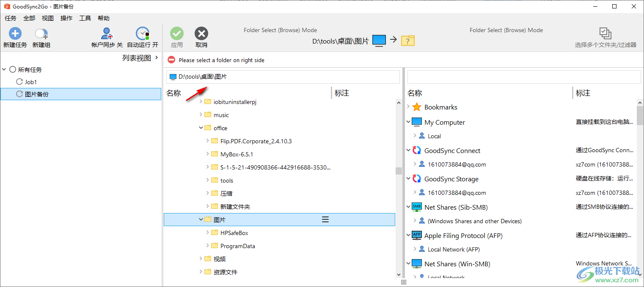Image resolution: width=644 pixels, height=287 pixels.
Task: Click the GoodSync Storage icon
Action: (x=417, y=179)
